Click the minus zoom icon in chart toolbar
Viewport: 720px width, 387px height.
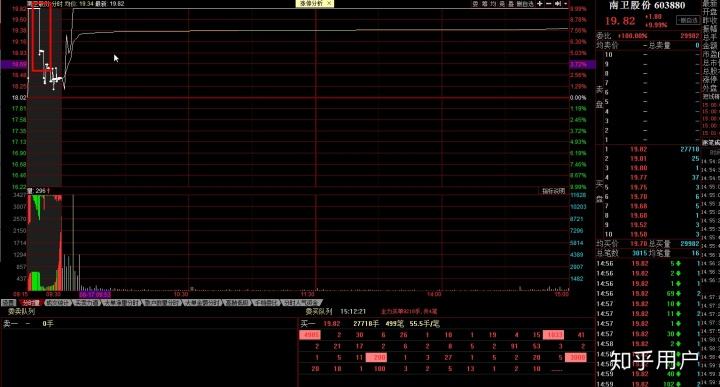click(549, 3)
